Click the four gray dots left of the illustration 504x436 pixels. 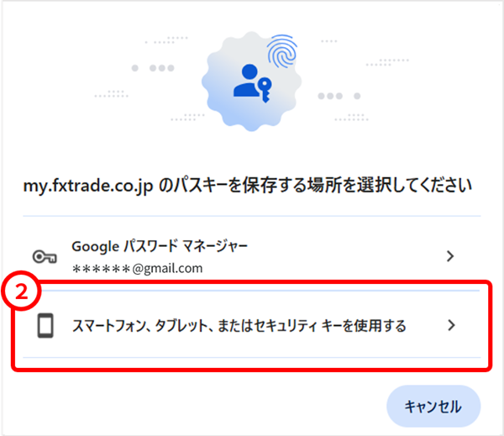coord(153,68)
